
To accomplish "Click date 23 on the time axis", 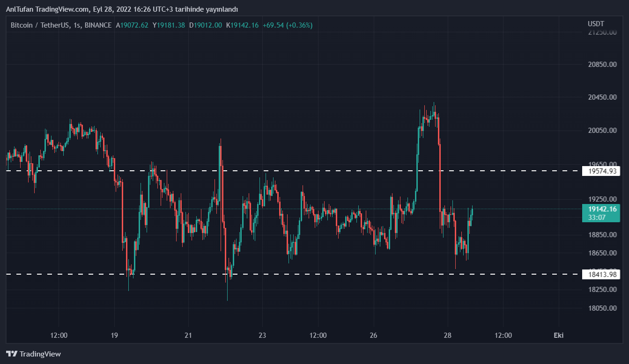I will [262, 335].
